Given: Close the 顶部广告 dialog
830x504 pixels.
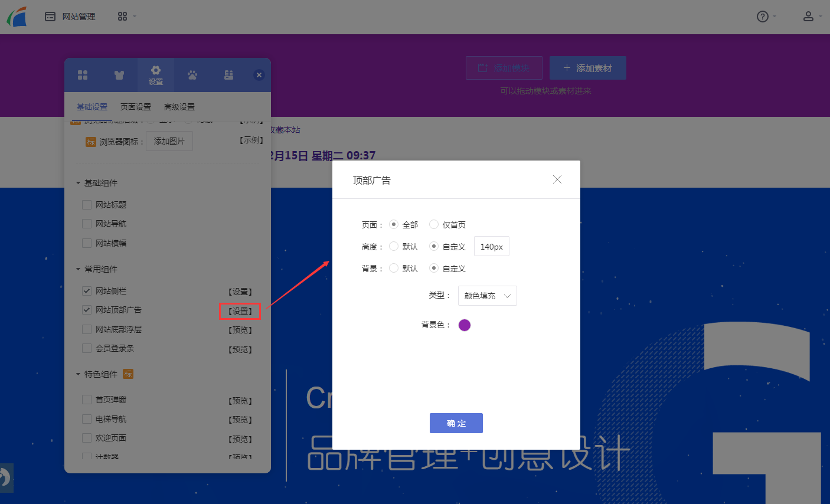Looking at the screenshot, I should 557,179.
